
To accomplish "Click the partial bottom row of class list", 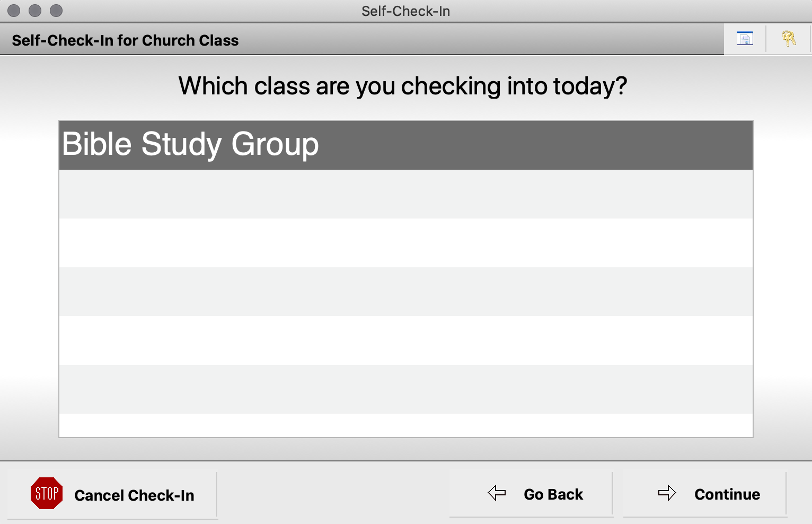I will [x=405, y=425].
